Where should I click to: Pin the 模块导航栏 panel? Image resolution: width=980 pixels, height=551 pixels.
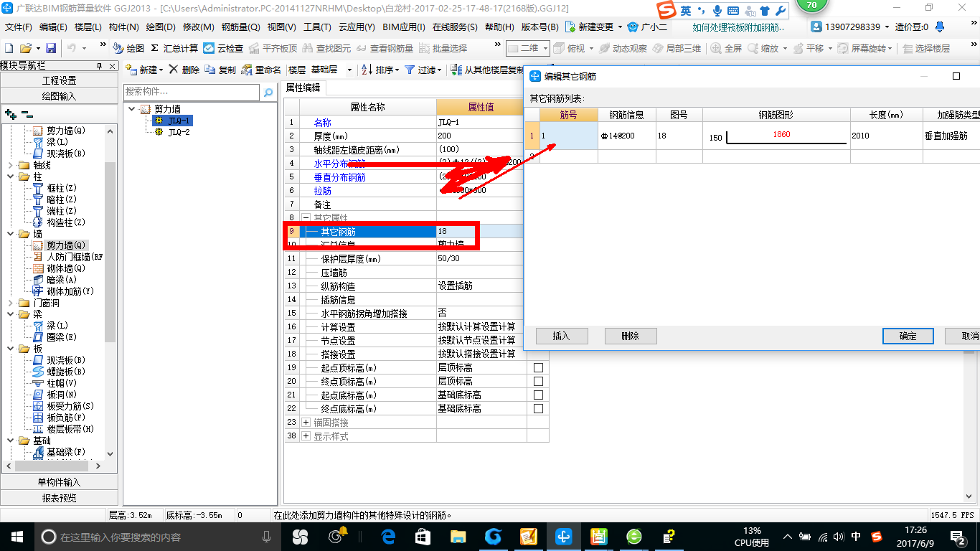pyautogui.click(x=100, y=66)
